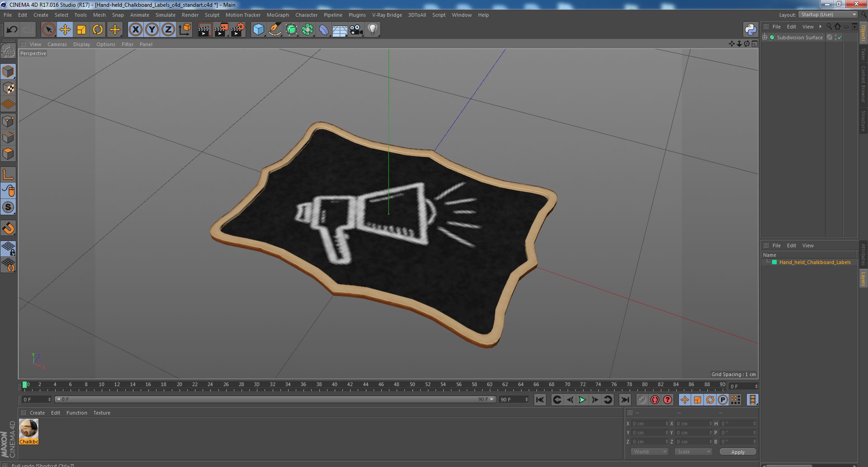Add Subdivision Surface generator icon

pos(291,30)
